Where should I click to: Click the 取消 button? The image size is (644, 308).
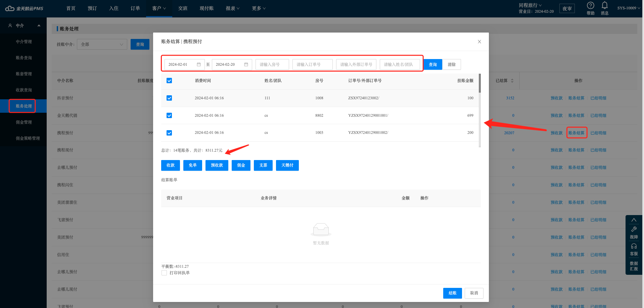tap(474, 293)
